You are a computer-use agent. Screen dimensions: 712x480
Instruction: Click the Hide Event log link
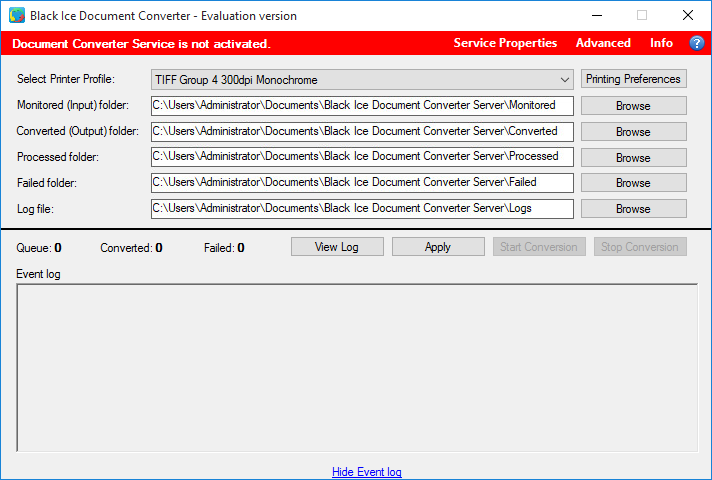tap(366, 472)
